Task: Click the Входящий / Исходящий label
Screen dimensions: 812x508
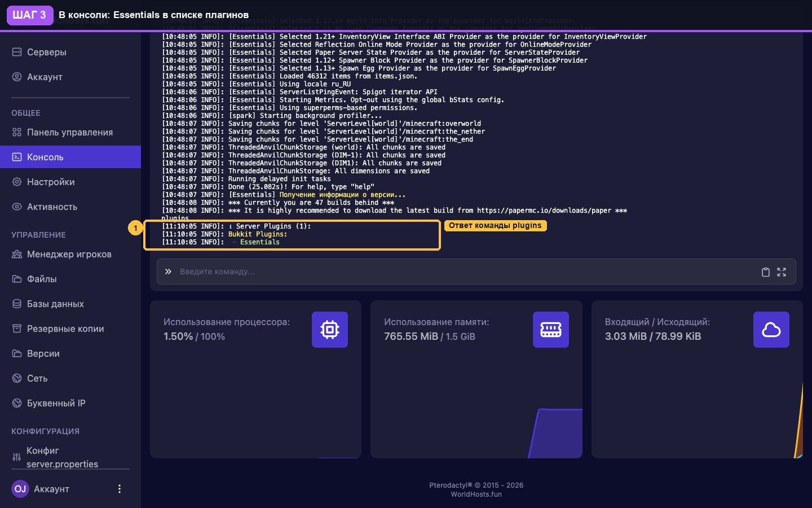Action: [657, 322]
